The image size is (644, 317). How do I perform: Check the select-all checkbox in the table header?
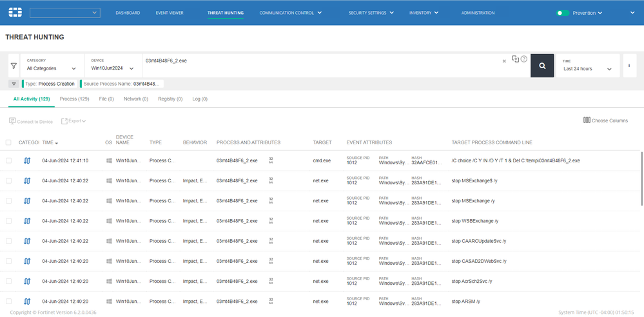(8, 142)
